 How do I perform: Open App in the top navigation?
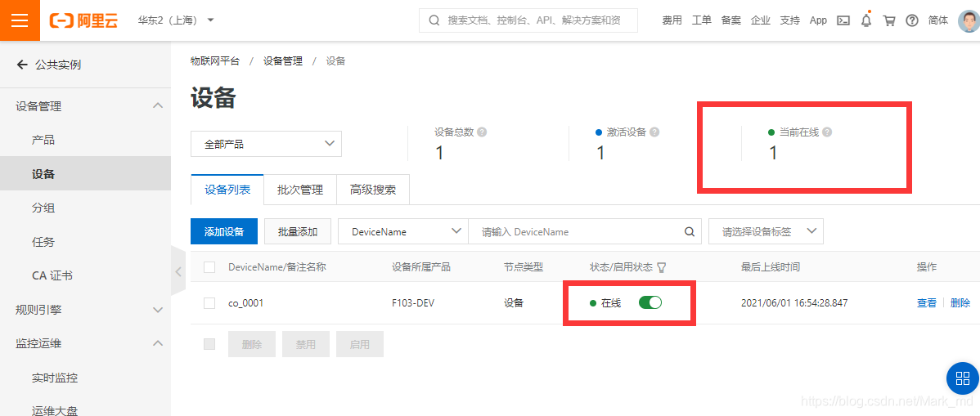[818, 20]
